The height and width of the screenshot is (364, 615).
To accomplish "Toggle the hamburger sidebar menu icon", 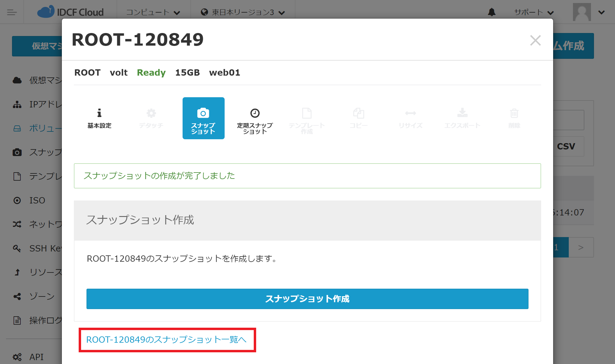I will point(12,12).
